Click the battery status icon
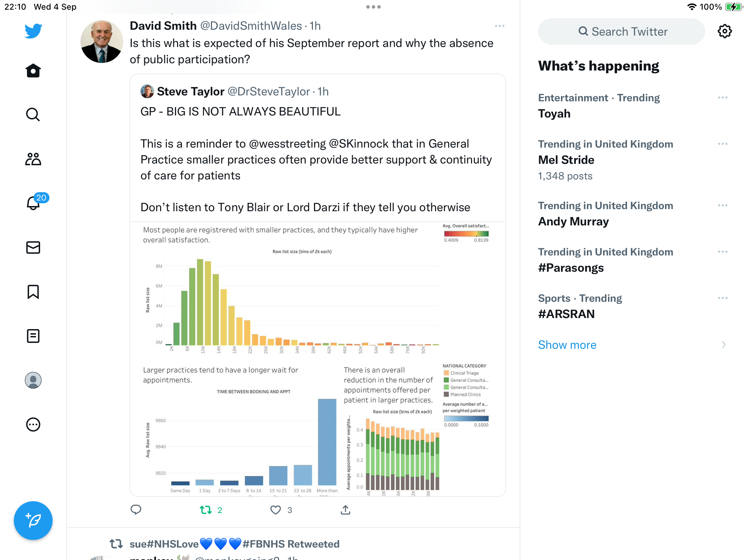The image size is (747, 560). tap(734, 7)
